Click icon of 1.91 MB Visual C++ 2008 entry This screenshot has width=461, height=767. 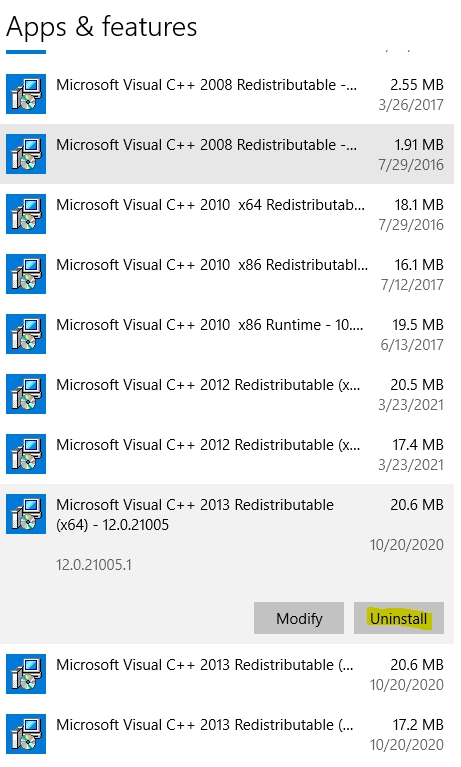point(26,154)
